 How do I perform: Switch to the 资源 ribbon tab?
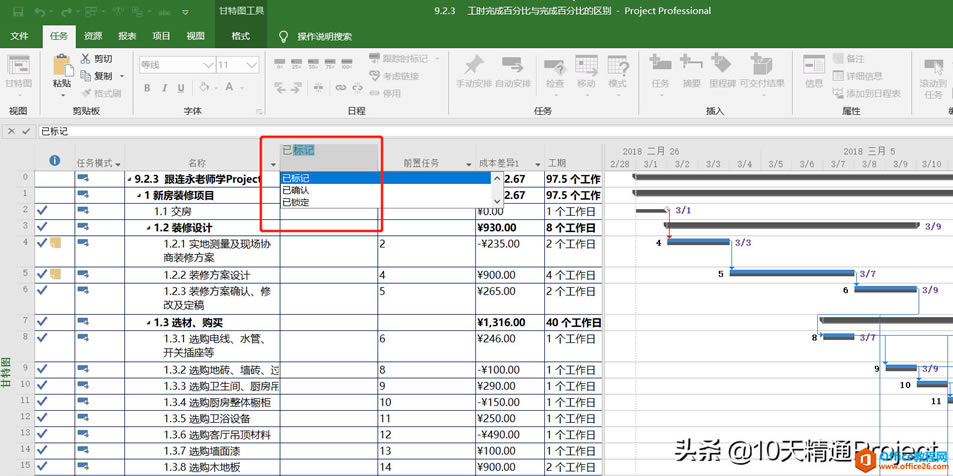pyautogui.click(x=92, y=36)
